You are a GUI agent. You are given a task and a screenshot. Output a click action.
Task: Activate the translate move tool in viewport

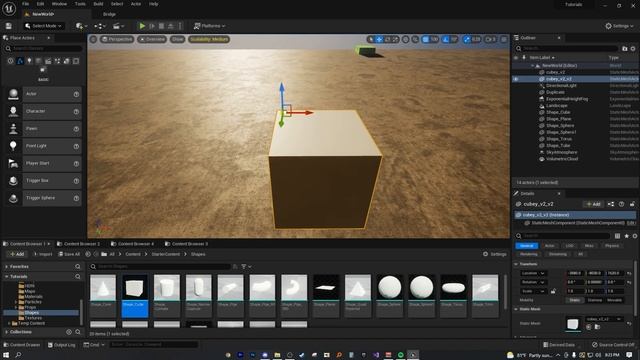(x=379, y=39)
